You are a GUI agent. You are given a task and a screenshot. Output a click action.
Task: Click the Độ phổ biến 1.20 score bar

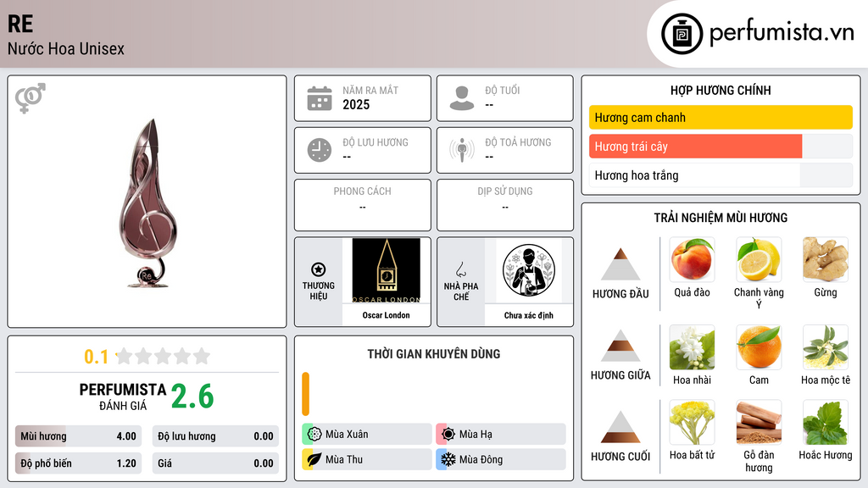click(78, 463)
